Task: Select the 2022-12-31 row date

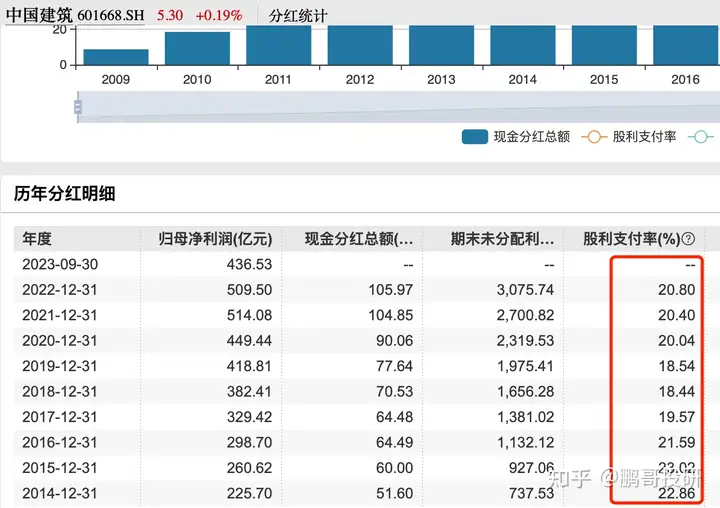Action: (60, 290)
